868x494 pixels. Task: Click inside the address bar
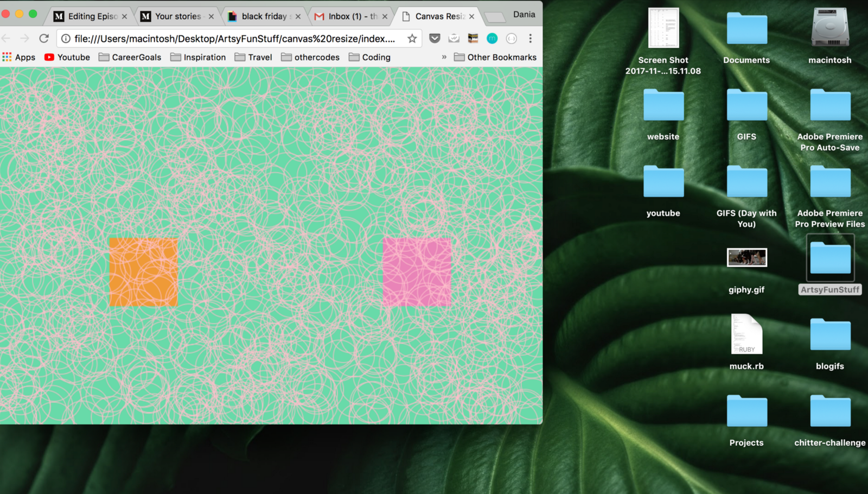(x=233, y=38)
